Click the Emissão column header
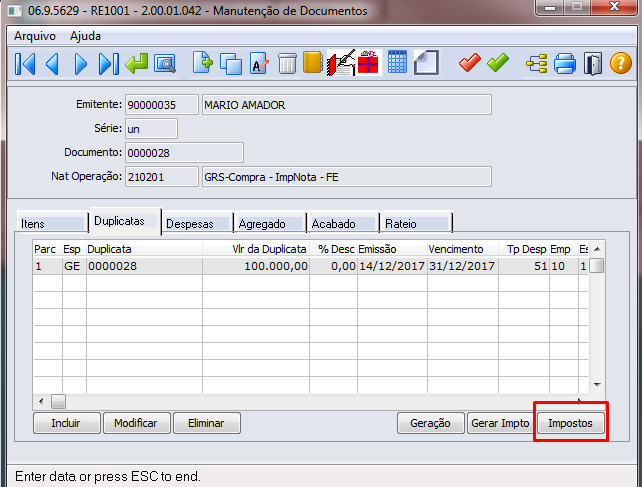Image resolution: width=642 pixels, height=487 pixels. pyautogui.click(x=392, y=249)
